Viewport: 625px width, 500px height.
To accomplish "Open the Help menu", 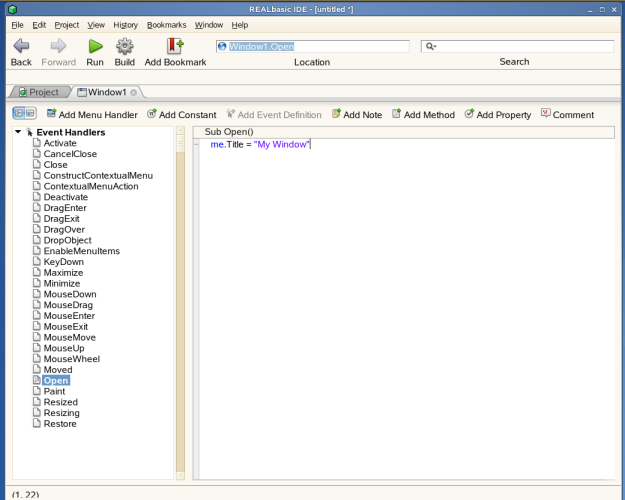I will click(240, 25).
